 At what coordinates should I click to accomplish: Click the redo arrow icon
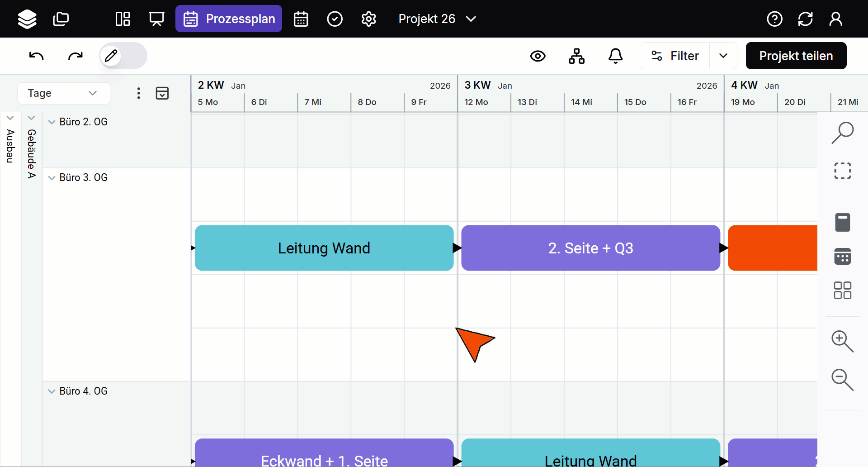click(x=75, y=56)
